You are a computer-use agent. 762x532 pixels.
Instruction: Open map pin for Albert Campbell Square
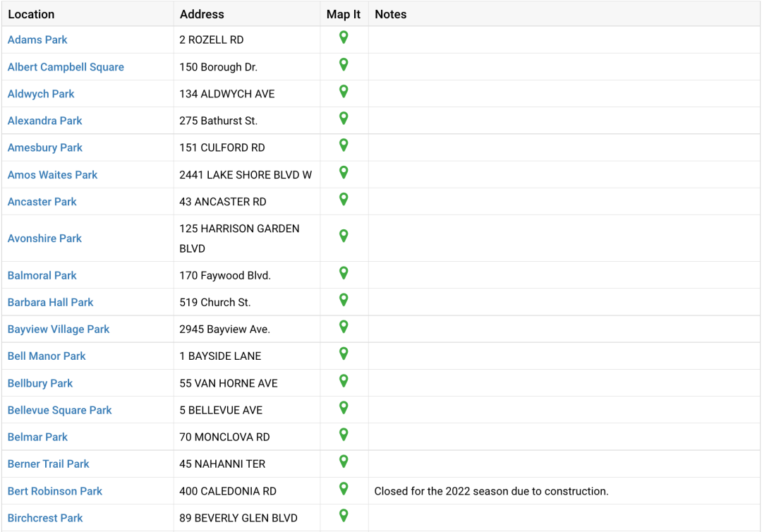click(344, 65)
